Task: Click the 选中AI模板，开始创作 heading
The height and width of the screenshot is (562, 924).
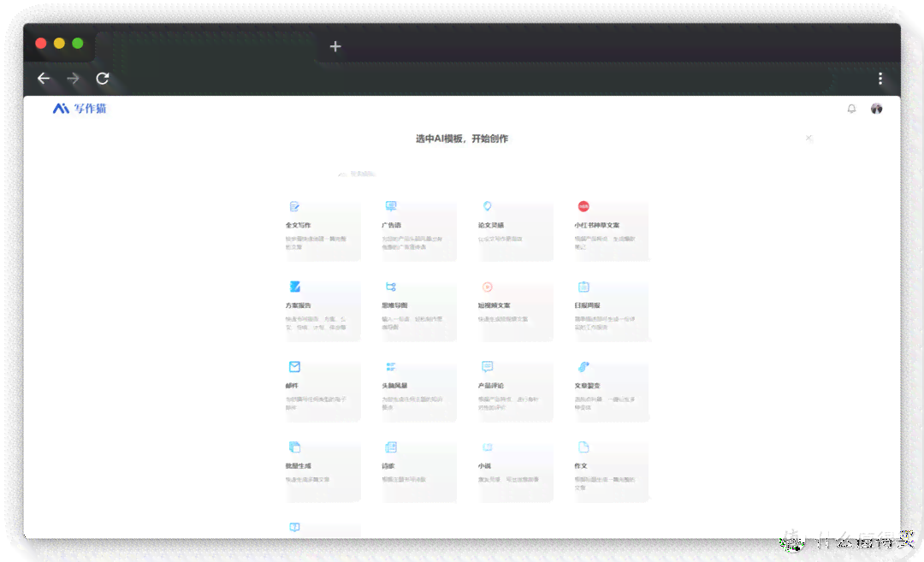Action: point(462,139)
